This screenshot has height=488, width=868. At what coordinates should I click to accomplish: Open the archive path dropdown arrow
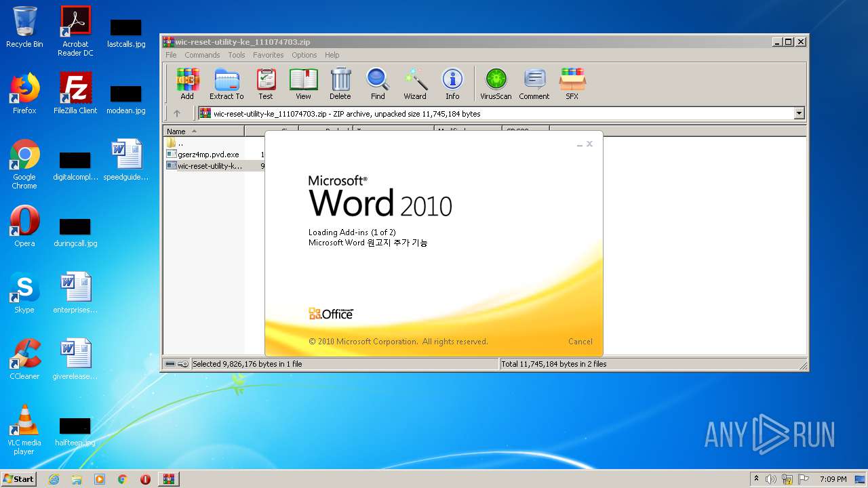799,114
